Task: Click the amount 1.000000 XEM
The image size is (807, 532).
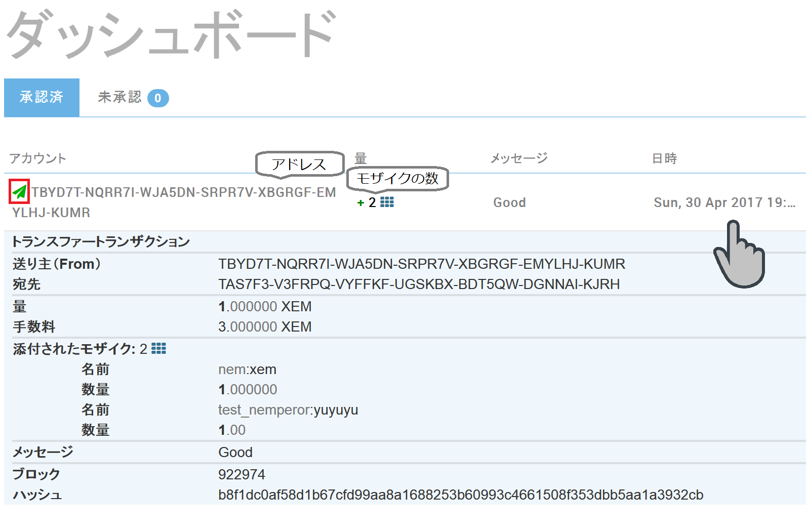Action: [265, 306]
